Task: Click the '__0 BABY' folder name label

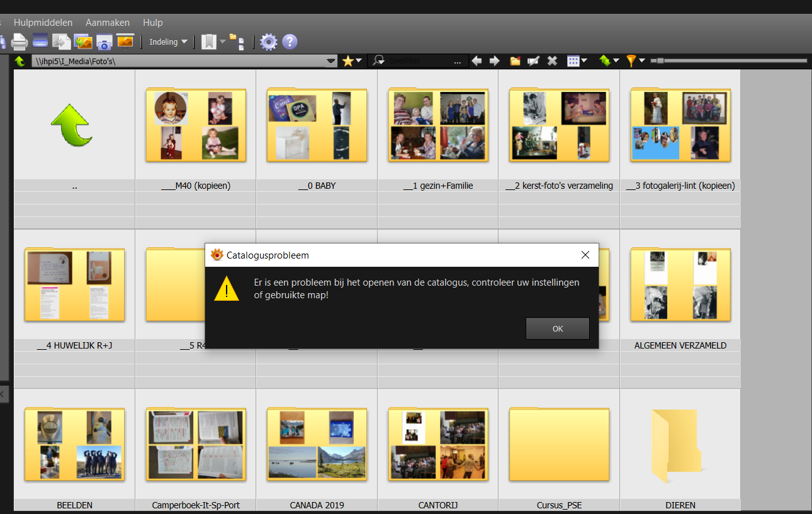Action: point(317,186)
